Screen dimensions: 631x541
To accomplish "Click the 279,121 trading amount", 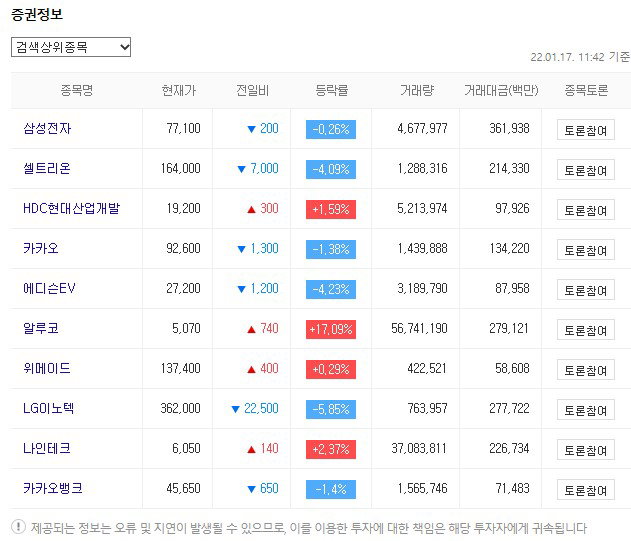I will (x=509, y=328).
